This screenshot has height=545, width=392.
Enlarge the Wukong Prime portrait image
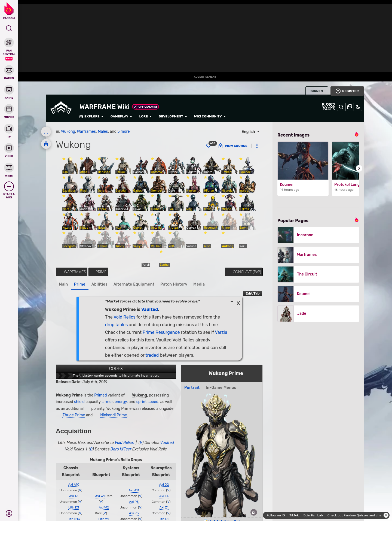click(x=254, y=512)
